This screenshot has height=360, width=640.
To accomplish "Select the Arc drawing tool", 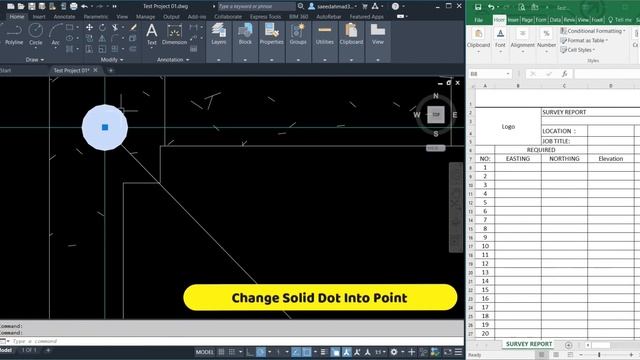I will [55, 34].
